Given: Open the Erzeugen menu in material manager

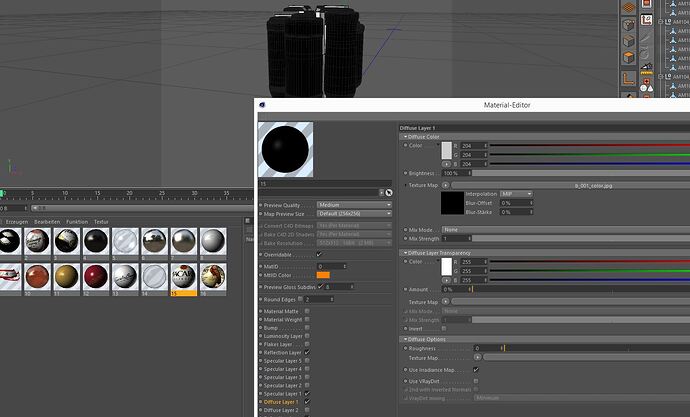Looking at the screenshot, I should (17, 222).
